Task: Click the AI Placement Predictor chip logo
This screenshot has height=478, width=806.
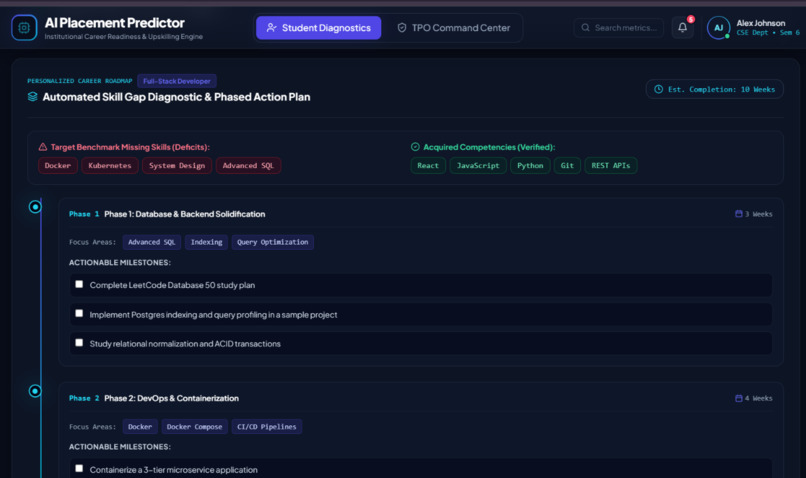Action: tap(24, 28)
